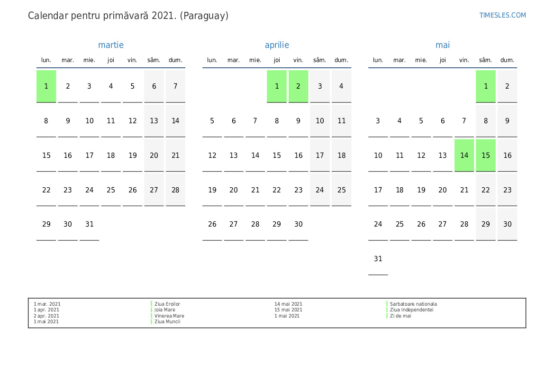Click highlighted 14 mai day cell

(464, 155)
